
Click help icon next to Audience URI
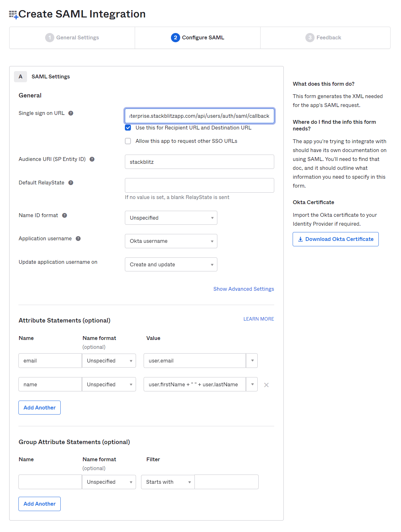pos(92,159)
